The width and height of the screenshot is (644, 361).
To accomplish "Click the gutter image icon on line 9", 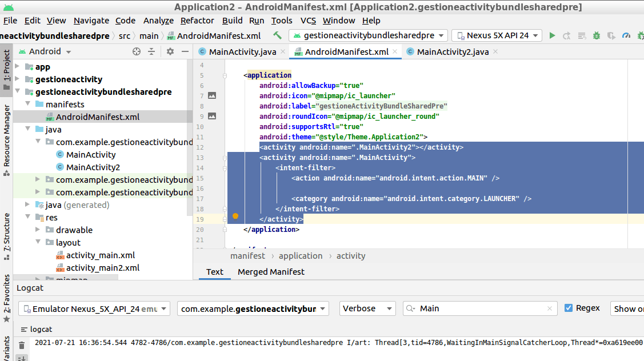I will (212, 116).
